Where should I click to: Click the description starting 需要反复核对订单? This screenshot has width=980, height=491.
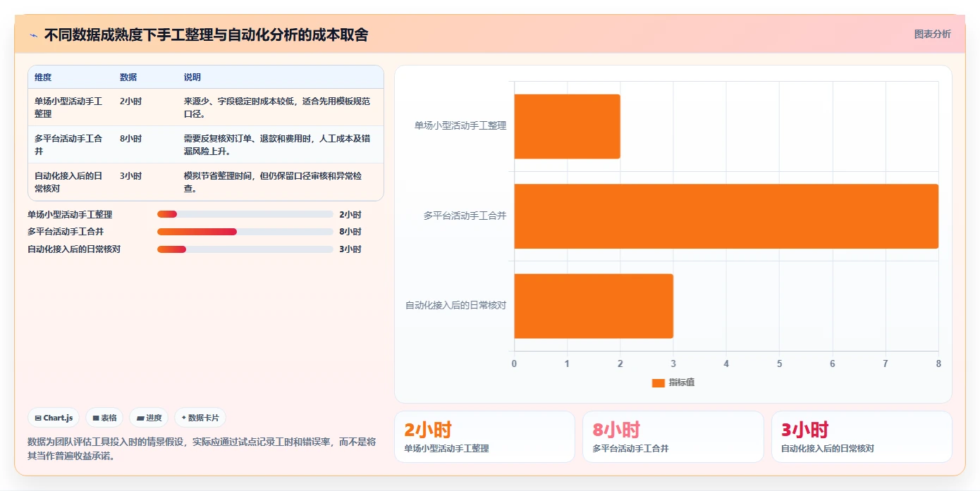pos(277,144)
